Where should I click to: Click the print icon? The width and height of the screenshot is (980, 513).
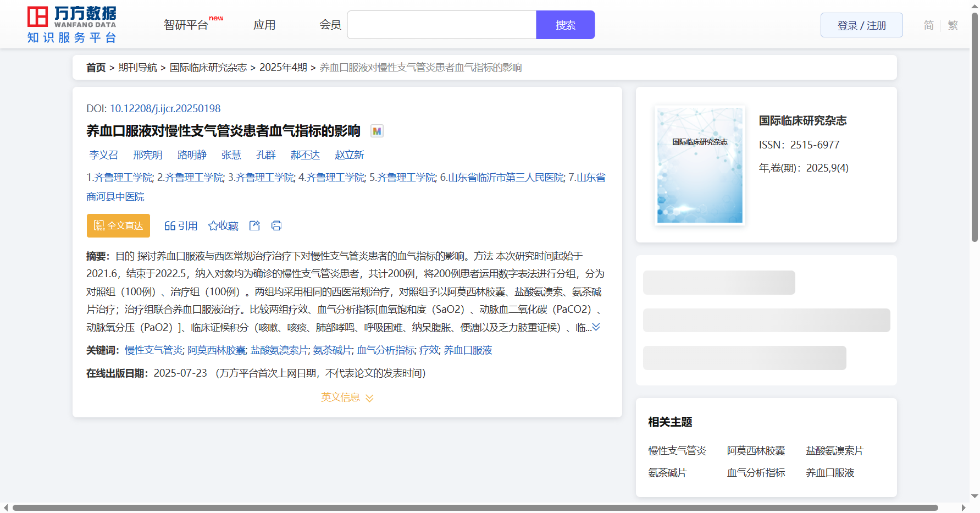point(276,225)
